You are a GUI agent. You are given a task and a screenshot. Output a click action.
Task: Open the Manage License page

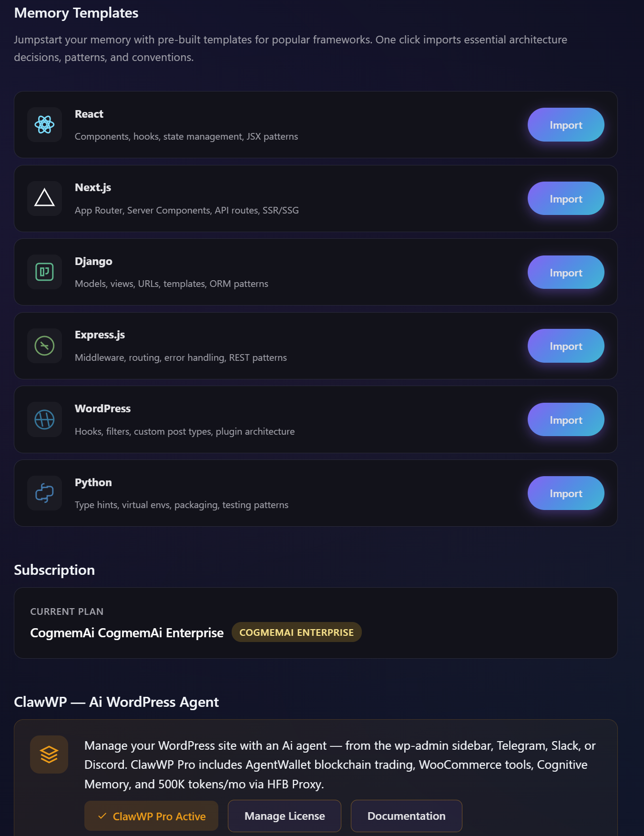[285, 816]
